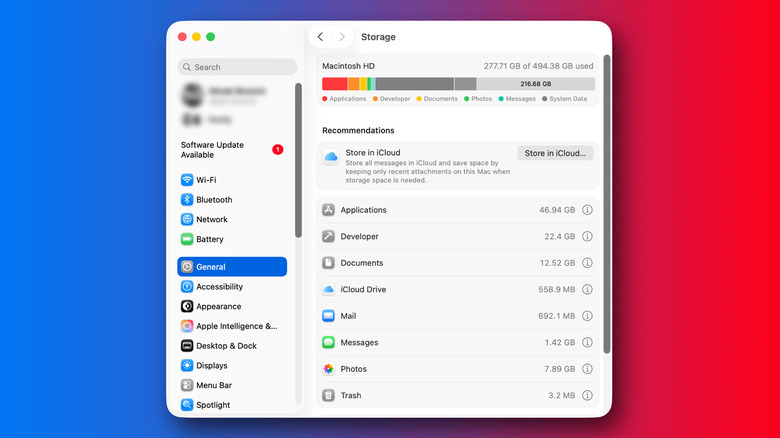Click the Network globe icon
Image resolution: width=780 pixels, height=438 pixels.
click(x=187, y=219)
